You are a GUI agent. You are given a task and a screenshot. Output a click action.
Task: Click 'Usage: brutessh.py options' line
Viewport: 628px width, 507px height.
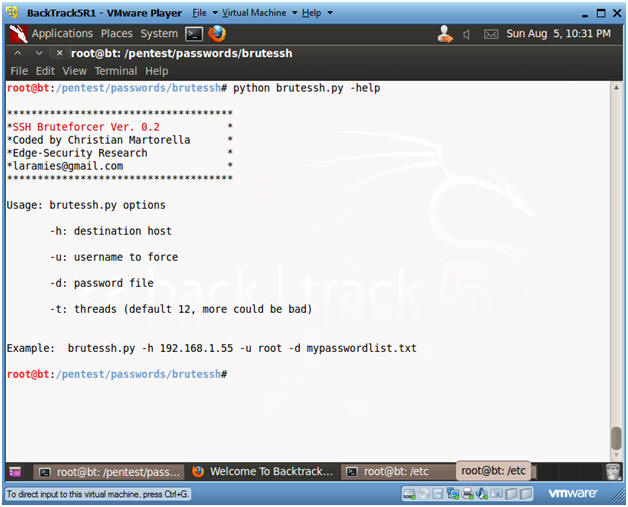click(86, 205)
